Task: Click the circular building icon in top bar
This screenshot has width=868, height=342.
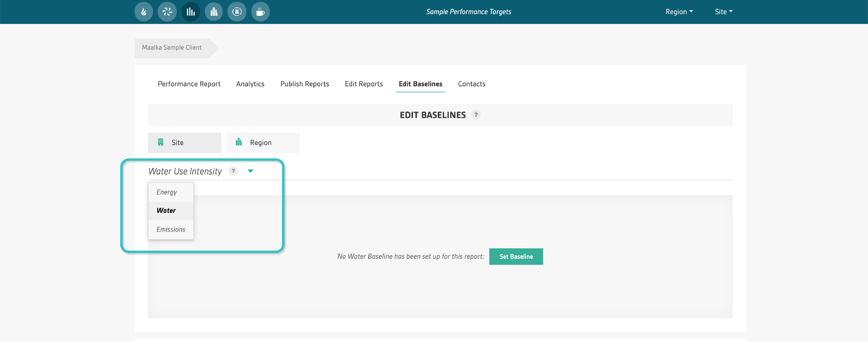Action: (x=237, y=12)
